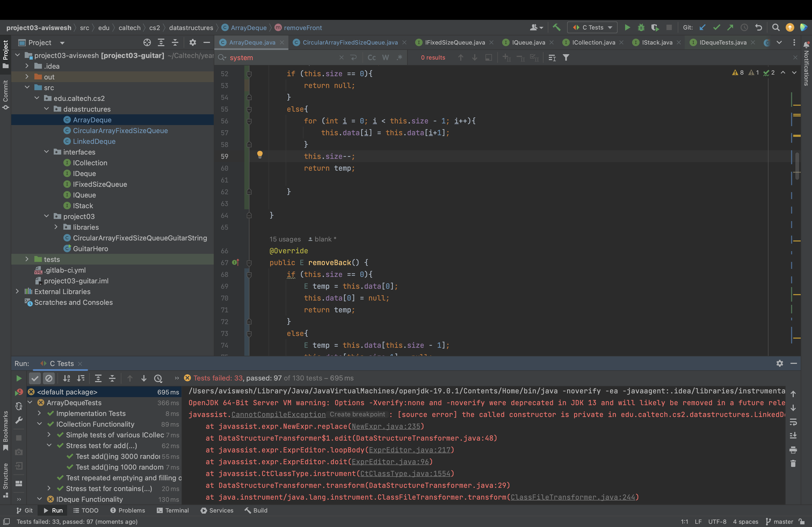The width and height of the screenshot is (812, 527).
Task: Click the Build project hammer icon
Action: pos(556,28)
